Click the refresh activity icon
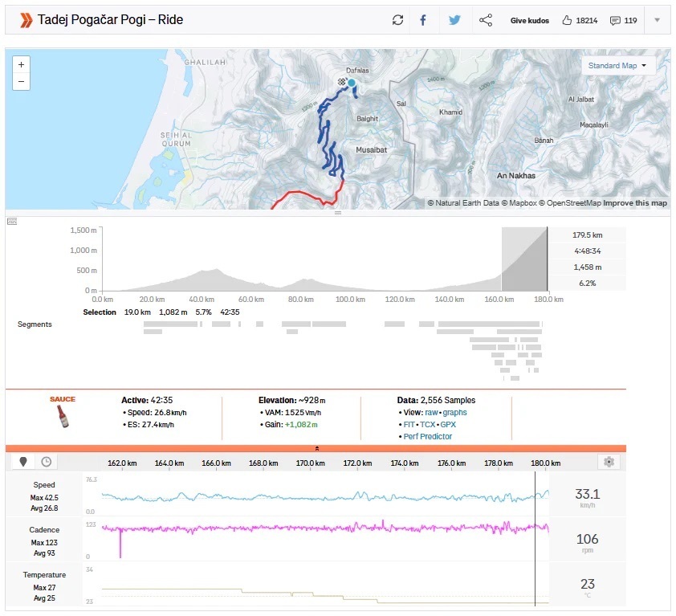The height and width of the screenshot is (616, 676). point(397,20)
